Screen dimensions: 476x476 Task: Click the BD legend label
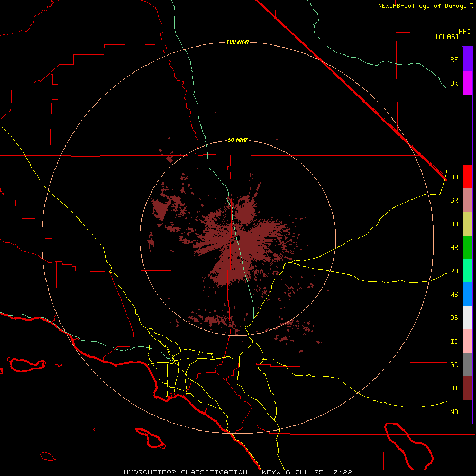(454, 224)
